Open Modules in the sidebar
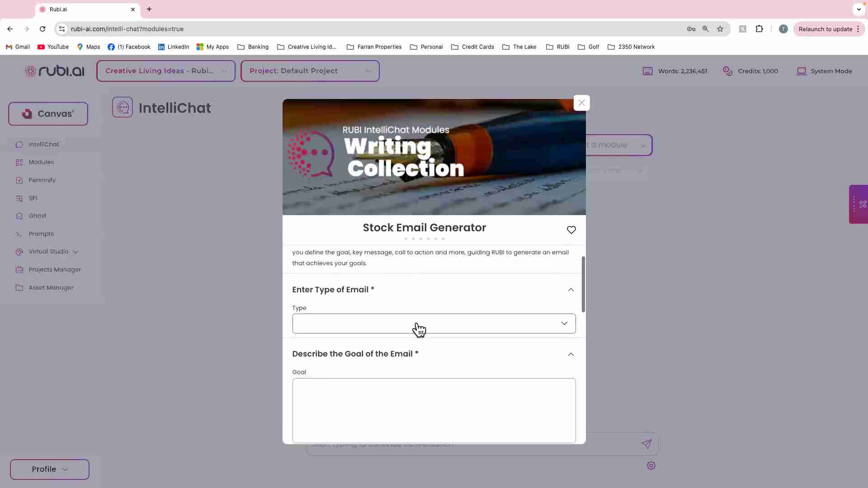 [41, 162]
